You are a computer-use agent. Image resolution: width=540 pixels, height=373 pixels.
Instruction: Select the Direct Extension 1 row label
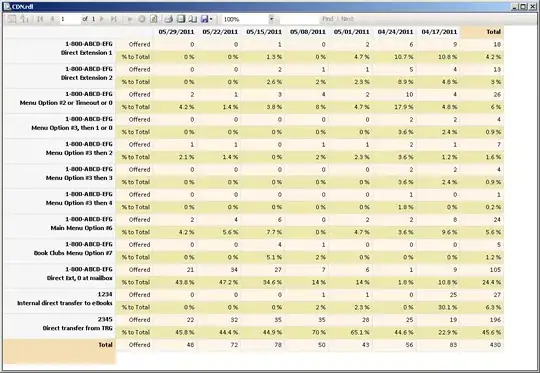point(86,53)
